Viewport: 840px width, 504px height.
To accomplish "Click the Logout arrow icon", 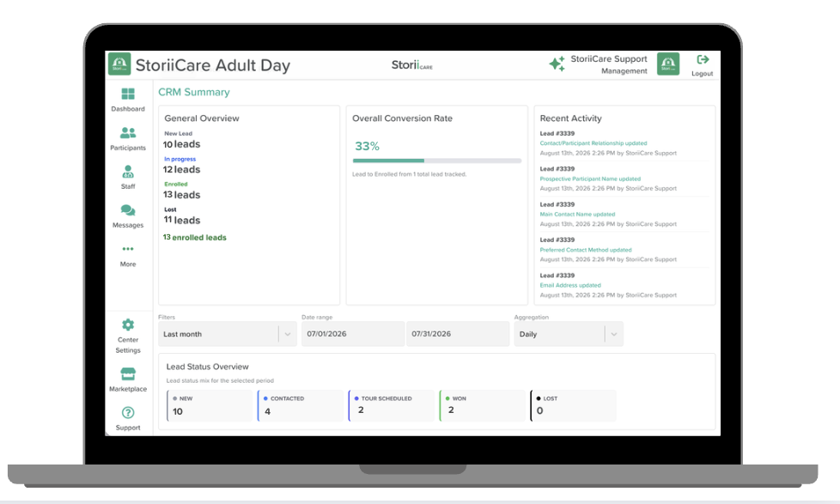I will pyautogui.click(x=703, y=59).
